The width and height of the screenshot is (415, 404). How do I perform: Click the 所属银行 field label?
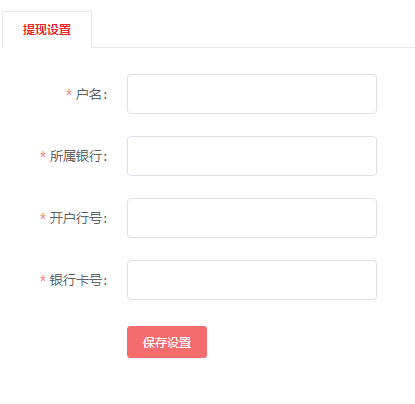(78, 156)
